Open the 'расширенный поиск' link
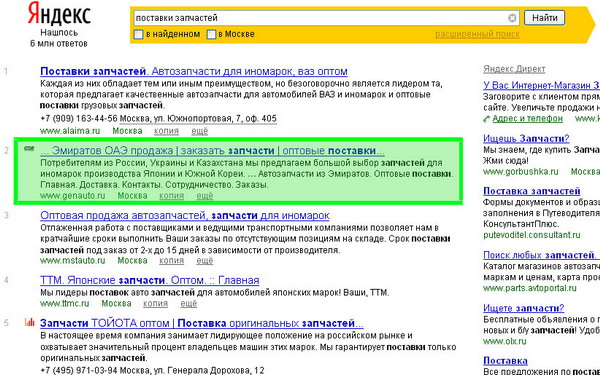This screenshot has width=600, height=375. (477, 34)
